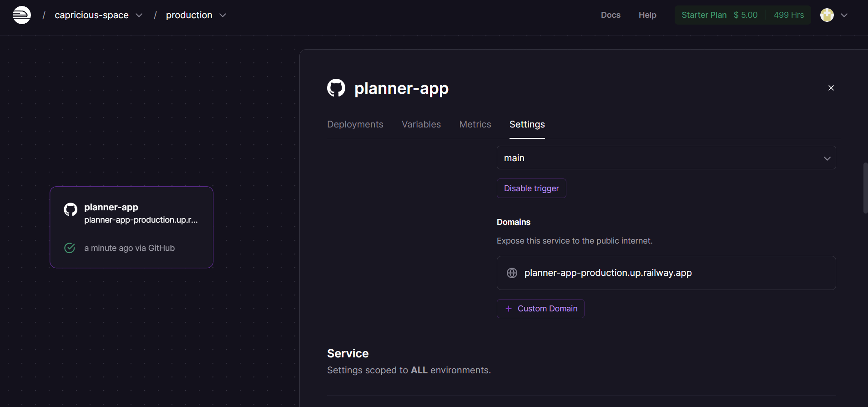Switch to the Metrics tab
This screenshot has width=868, height=407.
pyautogui.click(x=475, y=124)
